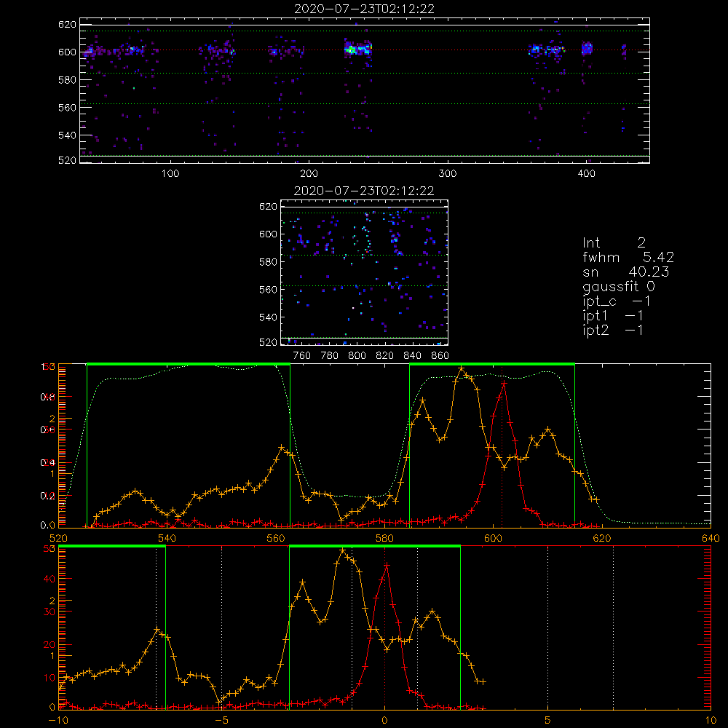Viewport: 728px width, 728px height.
Task: Click the red peak near 602 in profile plot
Action: point(504,384)
